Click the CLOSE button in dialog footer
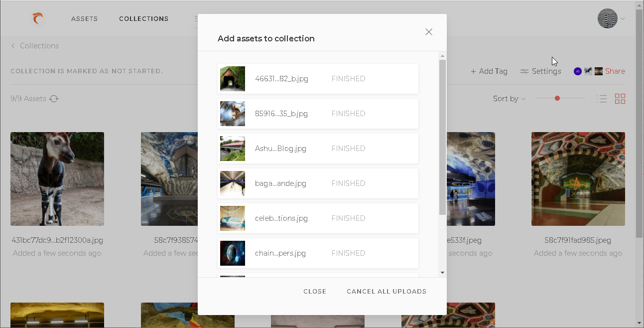This screenshot has height=328, width=644. [x=315, y=292]
